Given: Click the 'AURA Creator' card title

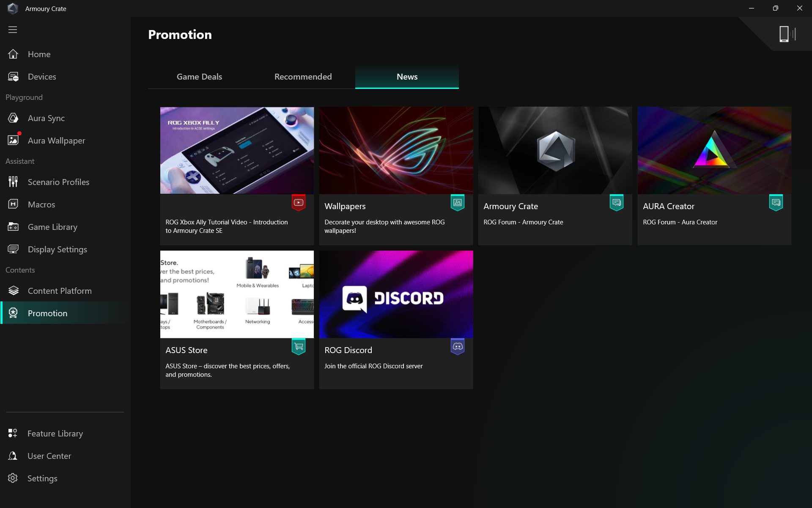Looking at the screenshot, I should [669, 206].
